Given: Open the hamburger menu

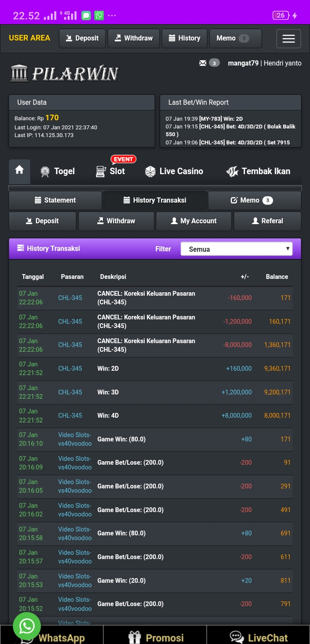Looking at the screenshot, I should point(288,39).
